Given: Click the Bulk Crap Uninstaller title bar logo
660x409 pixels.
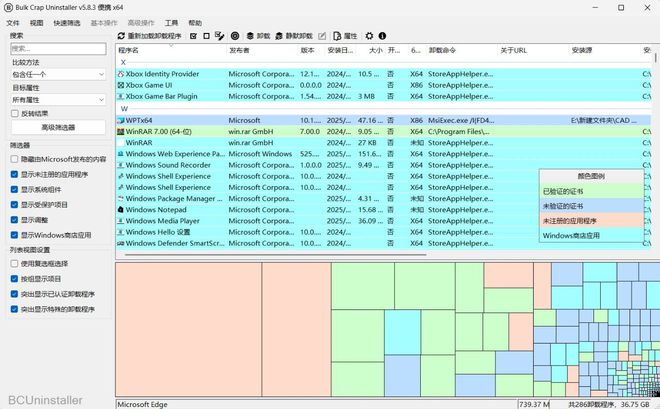Looking at the screenshot, I should point(8,8).
